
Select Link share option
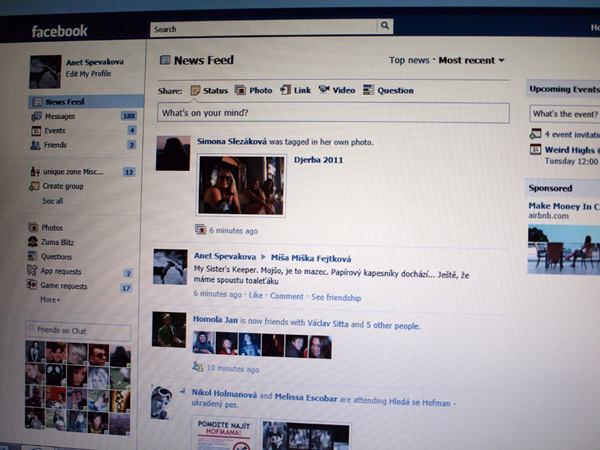point(302,90)
